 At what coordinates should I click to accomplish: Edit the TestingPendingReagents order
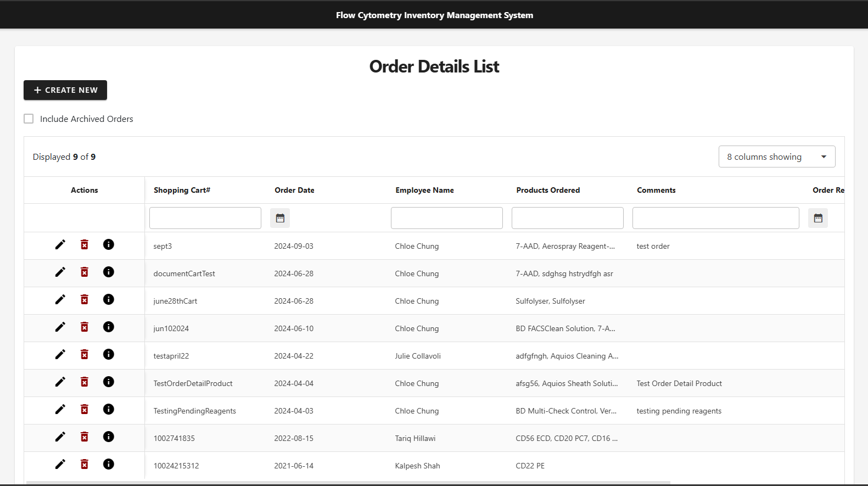60,409
